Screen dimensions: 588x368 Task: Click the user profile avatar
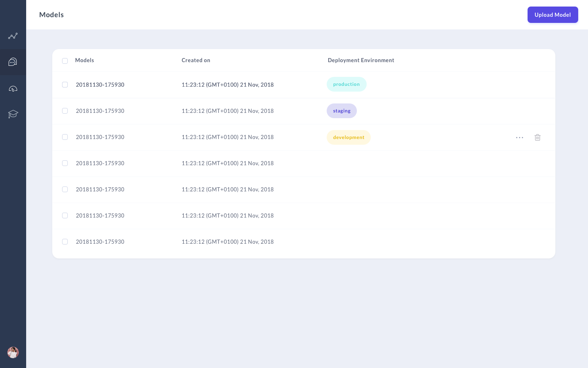[x=13, y=352]
